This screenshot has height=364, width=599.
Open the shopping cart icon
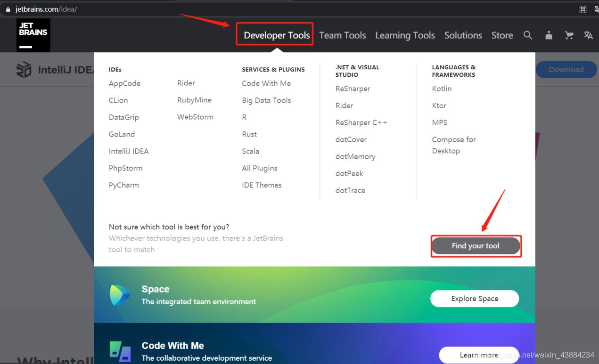569,35
